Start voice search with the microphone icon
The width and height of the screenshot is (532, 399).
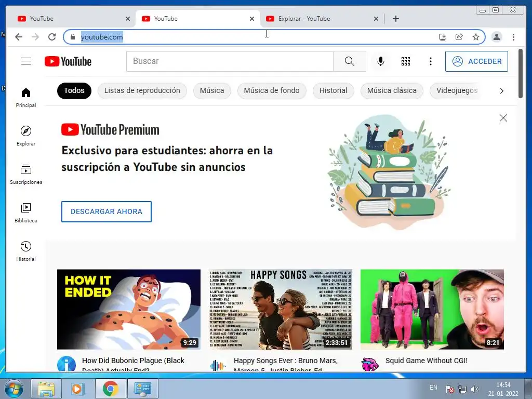(x=381, y=61)
